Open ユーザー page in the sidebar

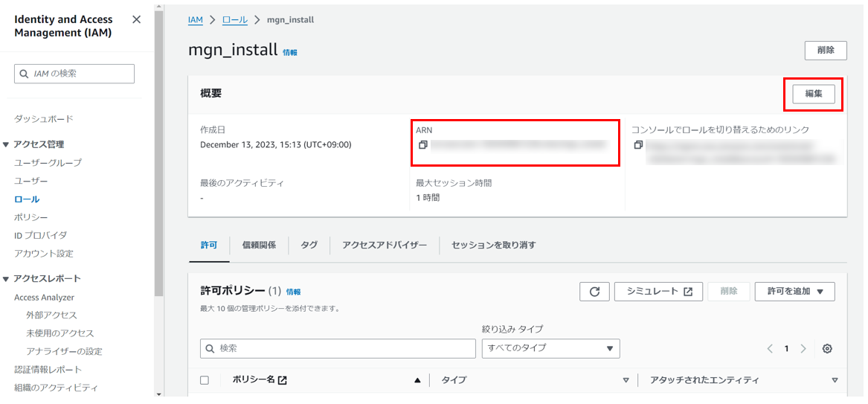[x=31, y=181]
